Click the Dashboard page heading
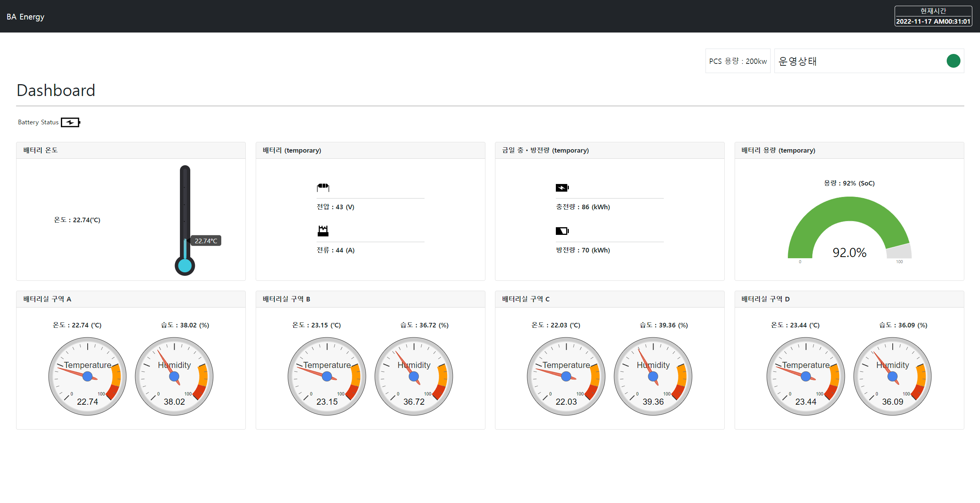The width and height of the screenshot is (980, 503). pos(56,90)
